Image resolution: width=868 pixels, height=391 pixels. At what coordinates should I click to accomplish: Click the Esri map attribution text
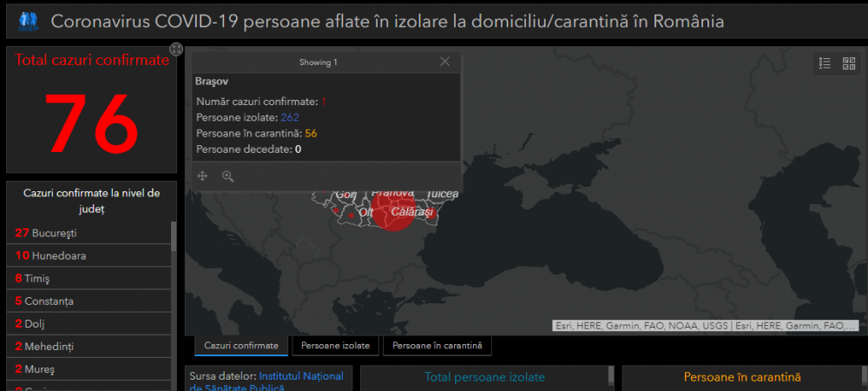[x=705, y=326]
